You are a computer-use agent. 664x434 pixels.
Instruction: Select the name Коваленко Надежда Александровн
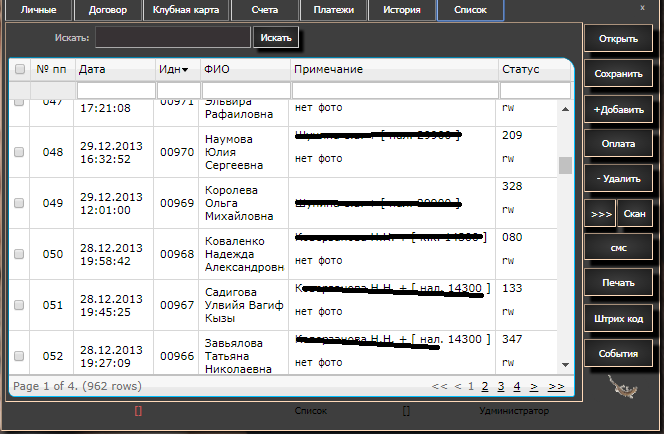tap(244, 254)
